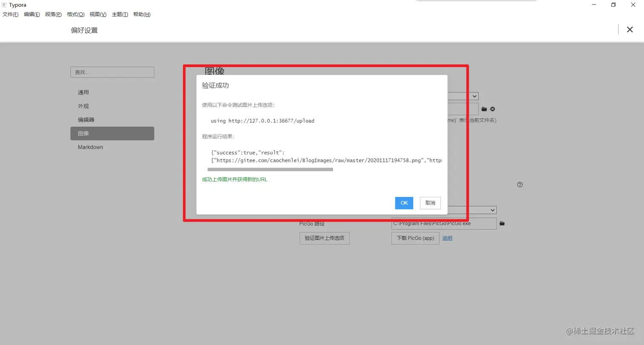644x345 pixels.
Task: Open the upper dropdown beside the dialog
Action: click(x=463, y=97)
